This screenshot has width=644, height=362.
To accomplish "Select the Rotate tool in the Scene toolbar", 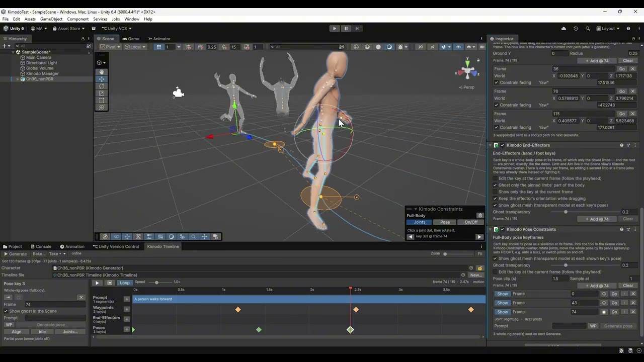I will pos(102,86).
